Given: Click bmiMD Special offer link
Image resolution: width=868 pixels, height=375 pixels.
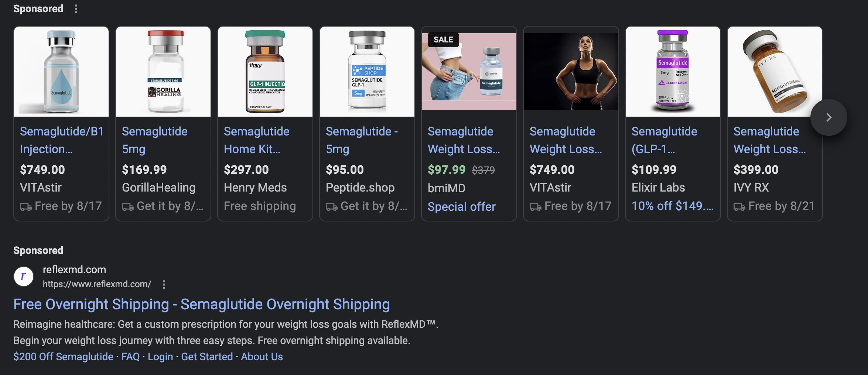Looking at the screenshot, I should [x=461, y=207].
